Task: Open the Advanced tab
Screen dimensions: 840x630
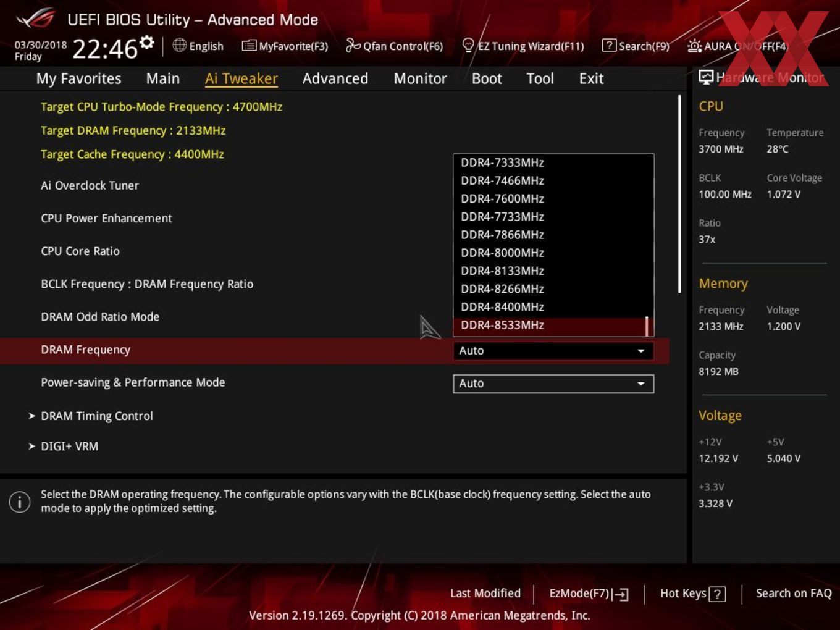Action: 335,79
